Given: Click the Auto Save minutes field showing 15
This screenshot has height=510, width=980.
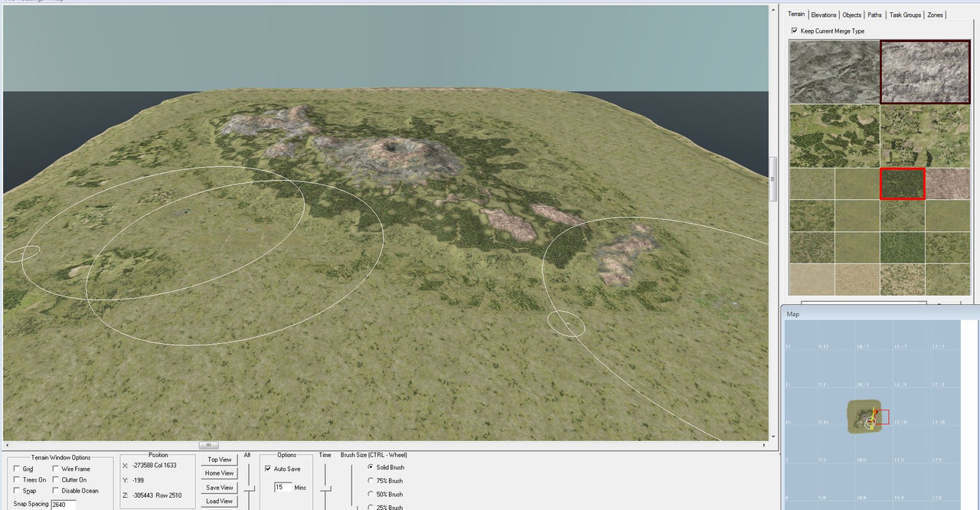Looking at the screenshot, I should pos(283,487).
